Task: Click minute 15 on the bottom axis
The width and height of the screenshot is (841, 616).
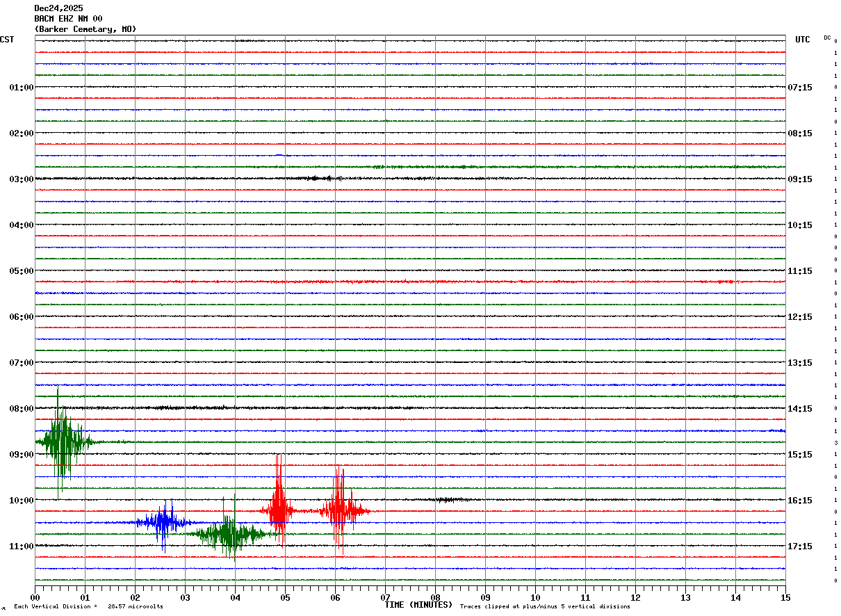Action: 785,597
